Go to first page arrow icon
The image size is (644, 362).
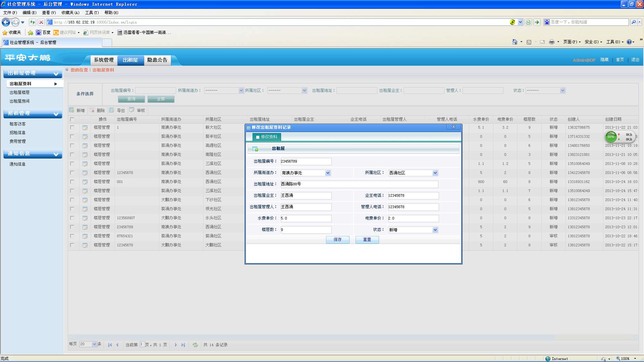[110, 345]
